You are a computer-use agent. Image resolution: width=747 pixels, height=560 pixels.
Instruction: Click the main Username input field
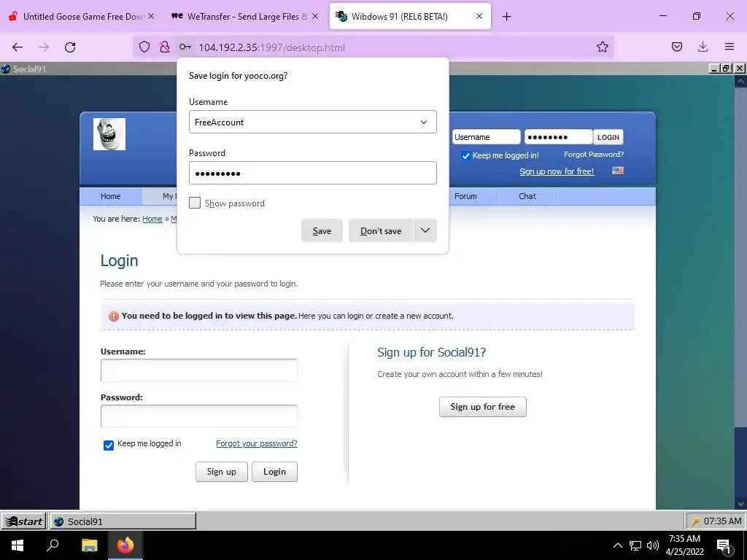[x=199, y=370]
